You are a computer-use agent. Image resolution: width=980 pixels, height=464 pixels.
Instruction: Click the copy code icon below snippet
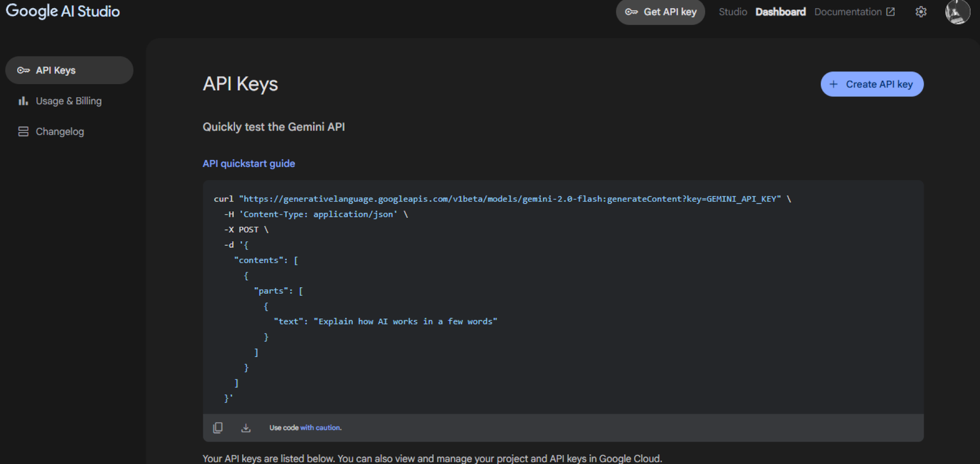pos(217,428)
